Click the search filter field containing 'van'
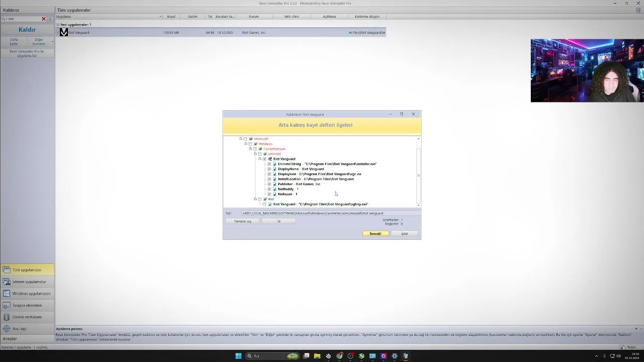 click(x=24, y=19)
